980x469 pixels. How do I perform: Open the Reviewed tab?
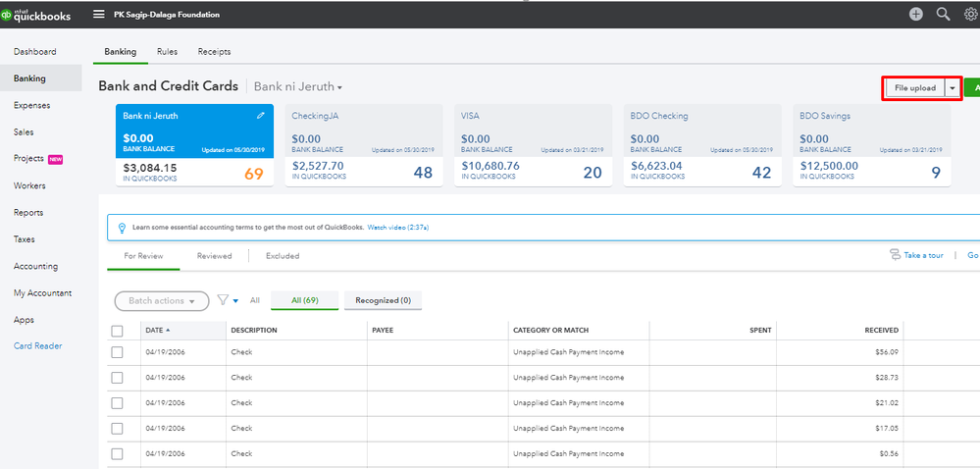pyautogui.click(x=214, y=256)
